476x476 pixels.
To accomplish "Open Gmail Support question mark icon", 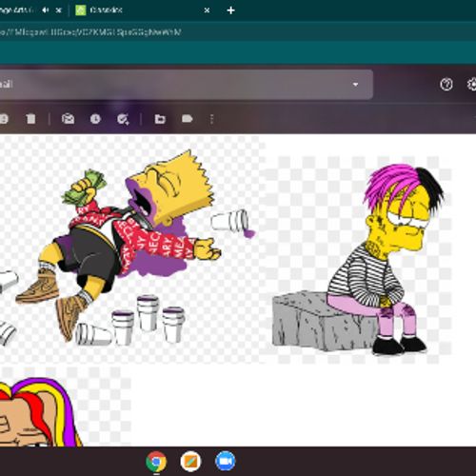I will click(446, 85).
